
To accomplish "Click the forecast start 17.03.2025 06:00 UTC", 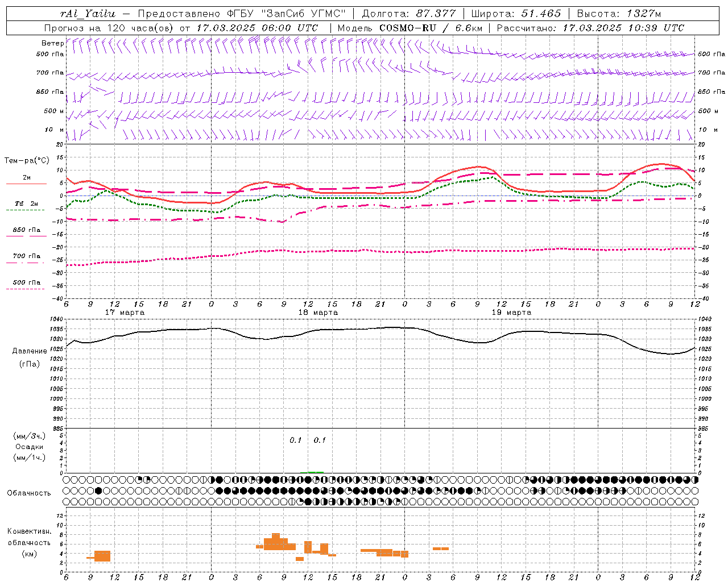I will tap(257, 28).
